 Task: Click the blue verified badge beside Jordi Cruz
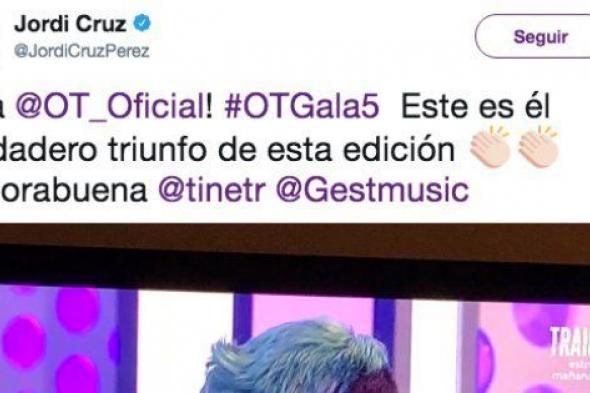143,23
